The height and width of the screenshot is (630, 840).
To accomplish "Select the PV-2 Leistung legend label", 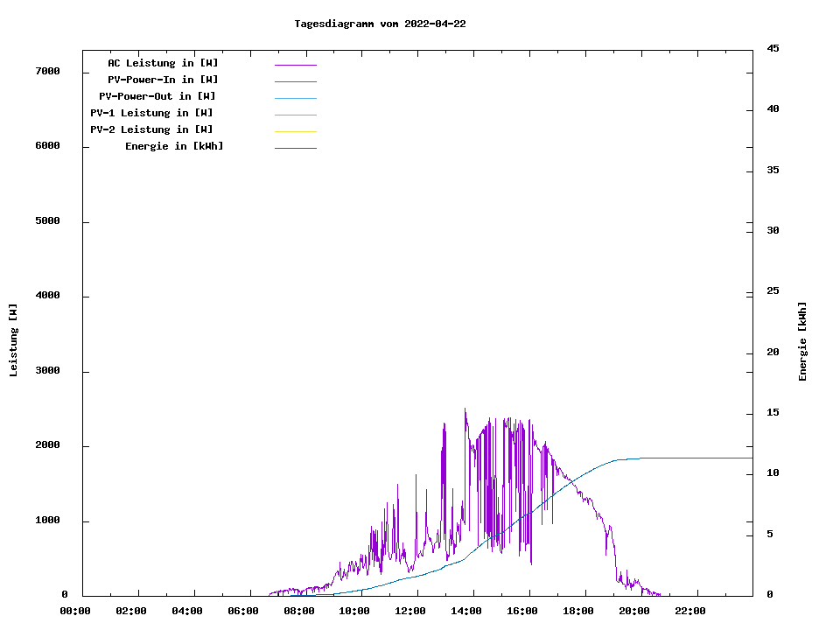I will (x=151, y=129).
